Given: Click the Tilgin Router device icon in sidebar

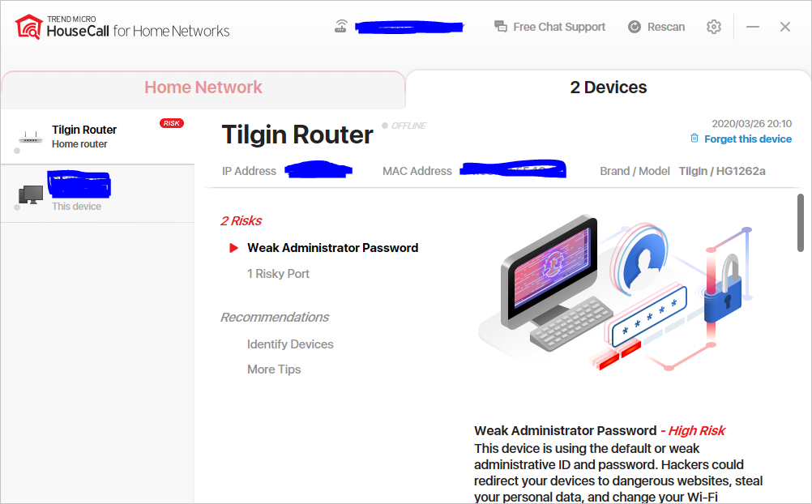Looking at the screenshot, I should [x=30, y=137].
